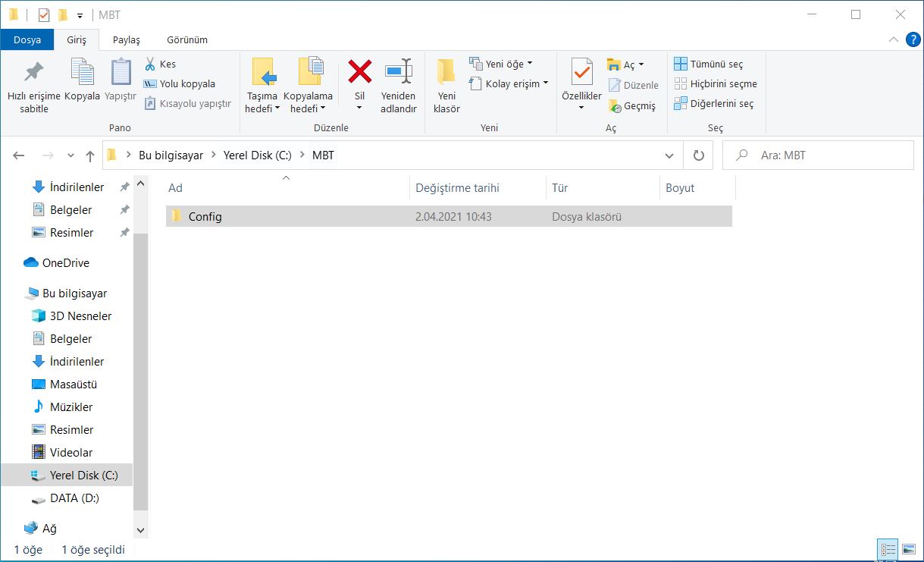Collapse the ribbon with the chevron arrow
Viewport: 924px width, 562px height.
(x=894, y=39)
